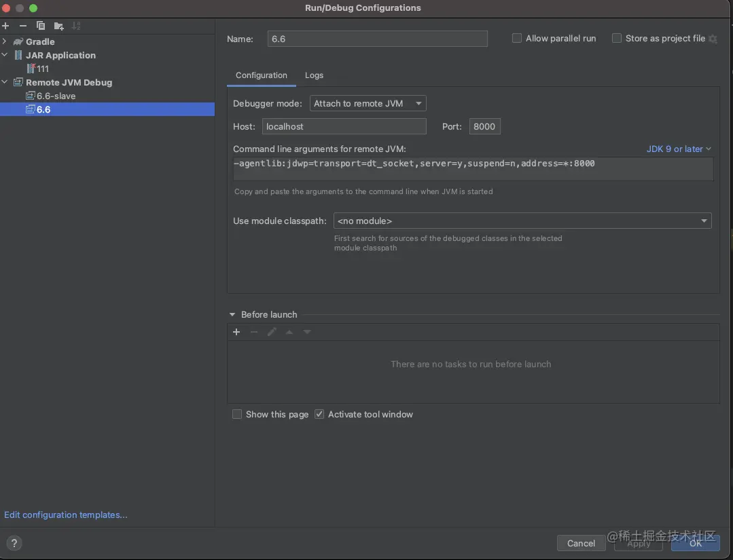Toggle Show this page checkbox
The height and width of the screenshot is (560, 733).
tap(237, 414)
